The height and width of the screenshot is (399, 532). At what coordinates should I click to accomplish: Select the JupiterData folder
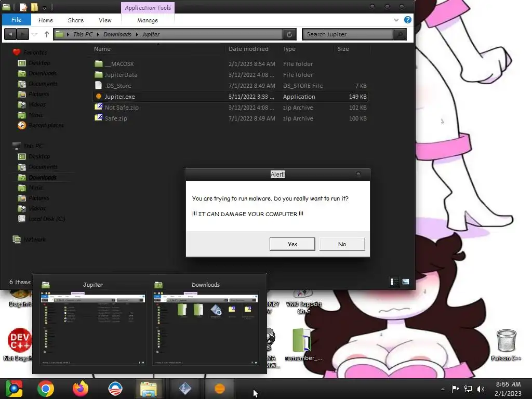pyautogui.click(x=230, y=75)
